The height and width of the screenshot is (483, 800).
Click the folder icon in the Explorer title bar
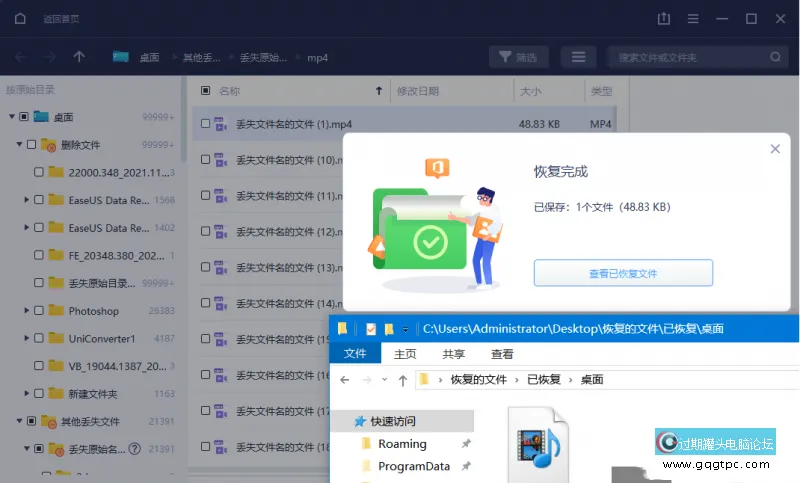pos(342,329)
